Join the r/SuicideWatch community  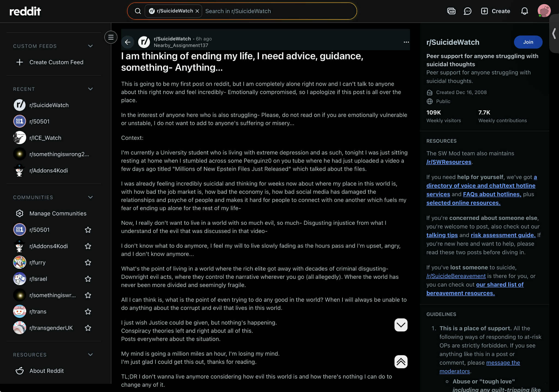[x=528, y=42]
